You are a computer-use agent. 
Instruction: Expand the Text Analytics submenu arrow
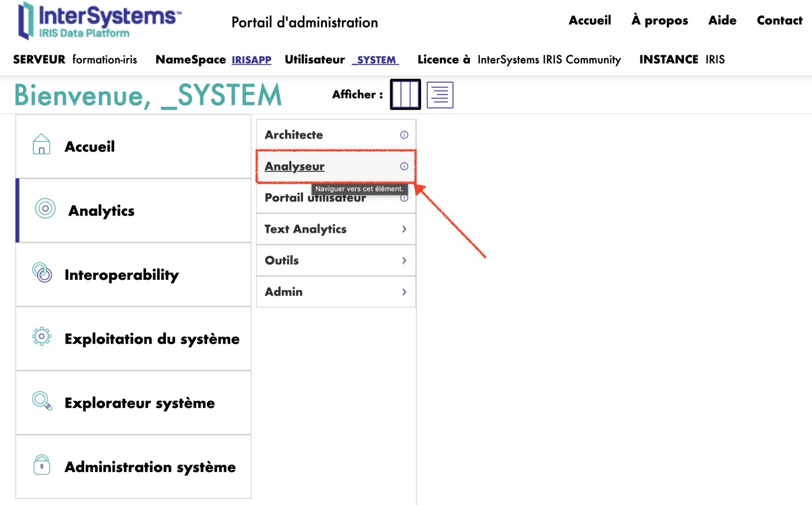(x=404, y=229)
